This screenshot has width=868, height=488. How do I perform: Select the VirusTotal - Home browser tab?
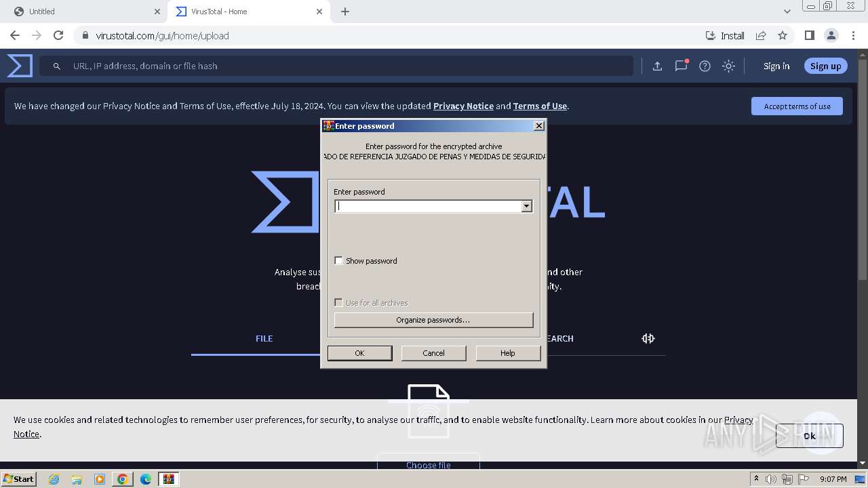[248, 12]
